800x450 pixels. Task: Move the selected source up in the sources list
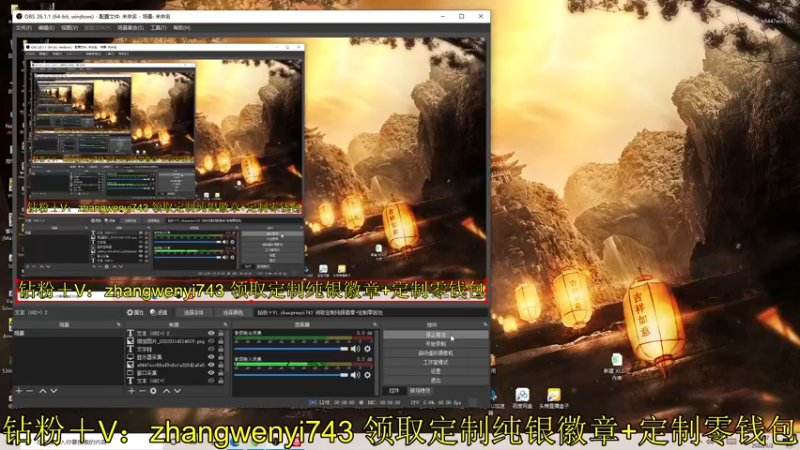tap(166, 391)
